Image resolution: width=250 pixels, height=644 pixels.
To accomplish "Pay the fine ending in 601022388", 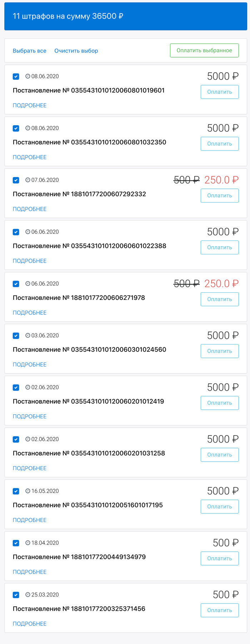I will coord(220,248).
